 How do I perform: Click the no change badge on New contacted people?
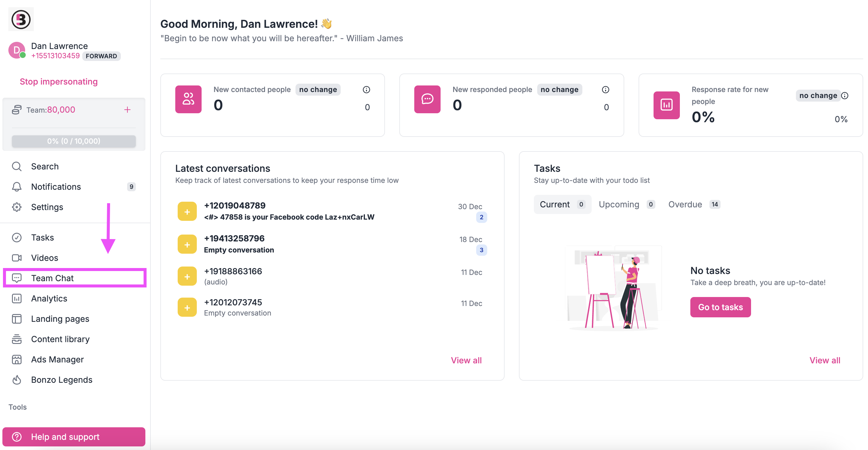tap(318, 90)
